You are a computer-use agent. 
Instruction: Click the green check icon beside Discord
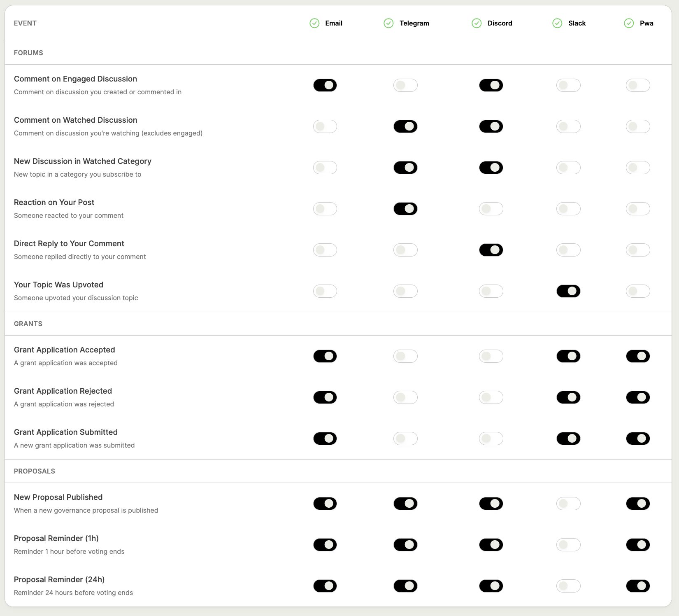pos(477,23)
